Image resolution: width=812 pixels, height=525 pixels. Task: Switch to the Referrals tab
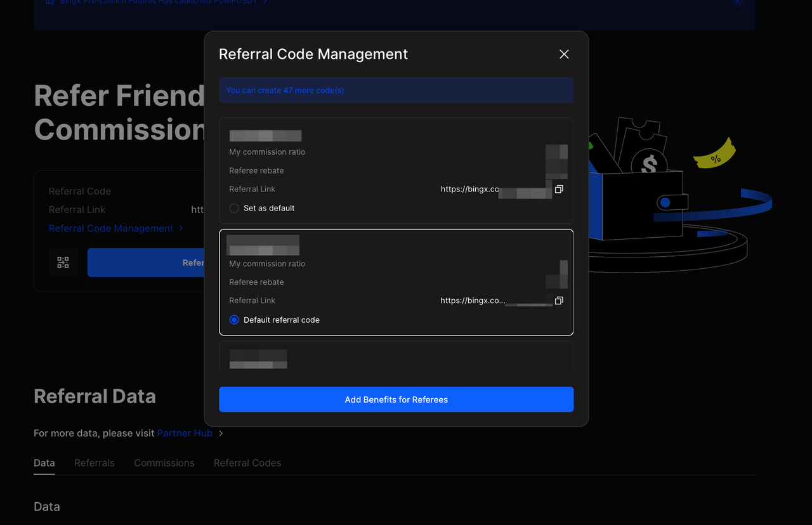click(95, 463)
